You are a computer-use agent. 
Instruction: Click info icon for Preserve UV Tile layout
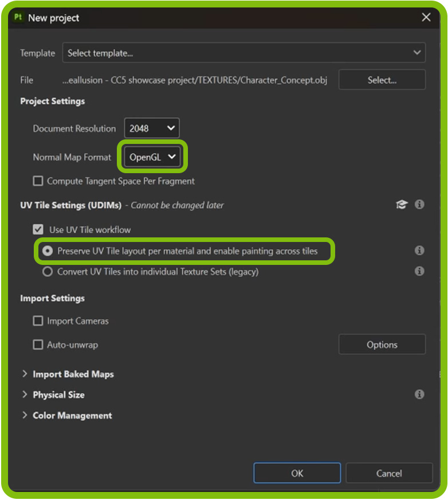[419, 251]
